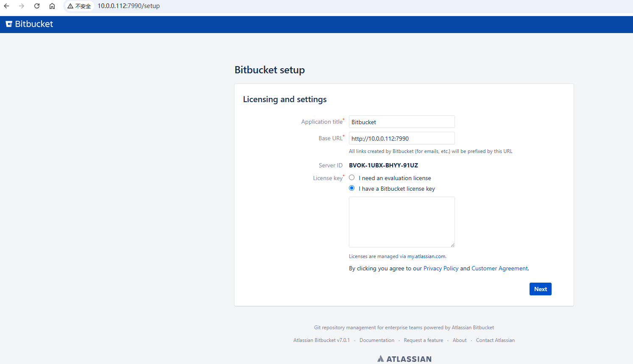Click the Bitbucket logo in header

pos(29,24)
